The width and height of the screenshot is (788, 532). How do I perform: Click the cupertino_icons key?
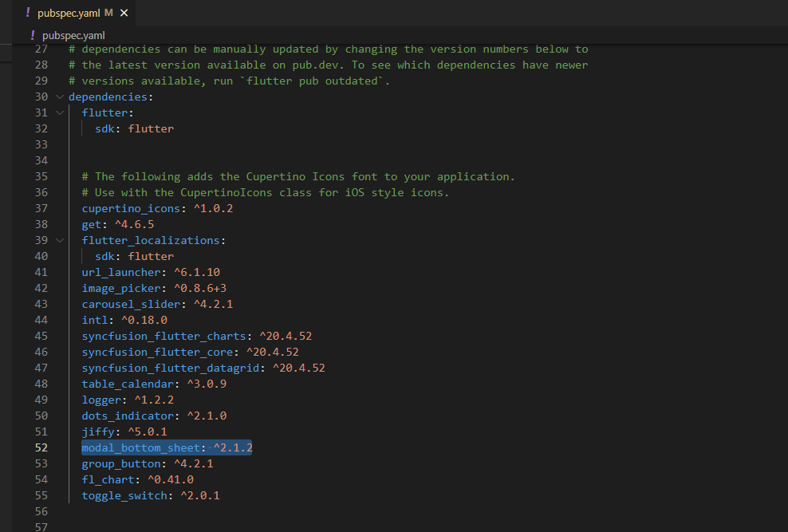[x=131, y=208]
